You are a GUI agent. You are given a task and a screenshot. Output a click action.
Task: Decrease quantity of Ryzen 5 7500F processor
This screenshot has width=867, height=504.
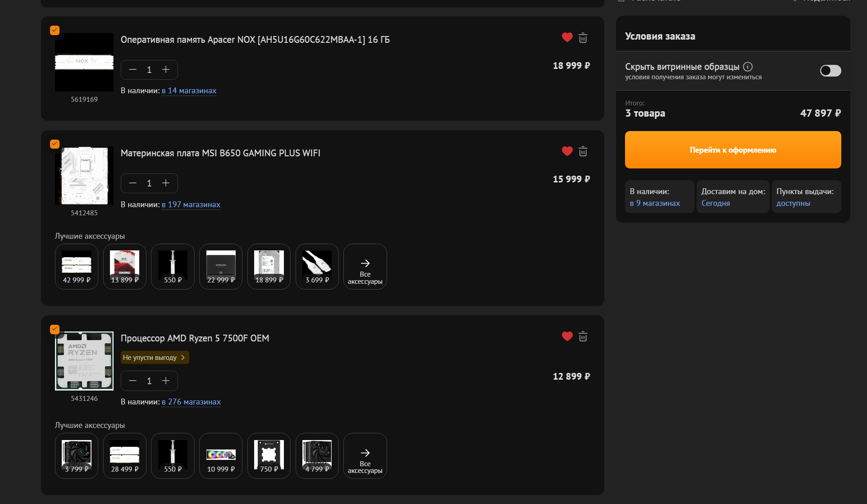(x=132, y=381)
